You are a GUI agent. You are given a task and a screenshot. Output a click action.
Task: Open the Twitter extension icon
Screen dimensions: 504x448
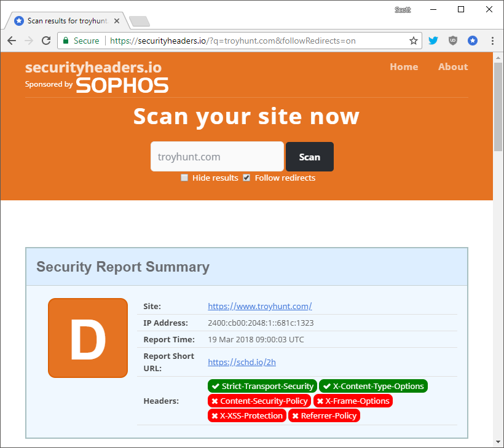433,41
